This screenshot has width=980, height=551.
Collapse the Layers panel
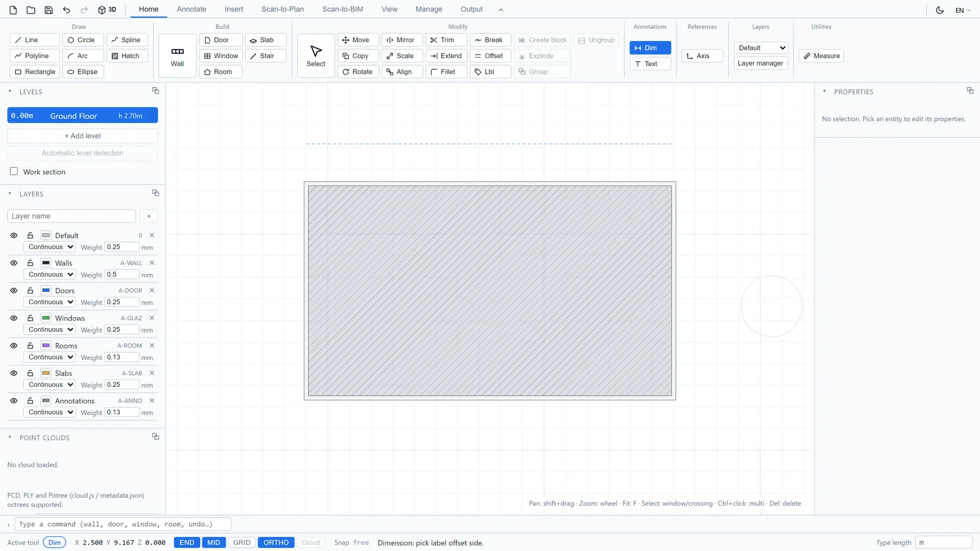coord(10,193)
